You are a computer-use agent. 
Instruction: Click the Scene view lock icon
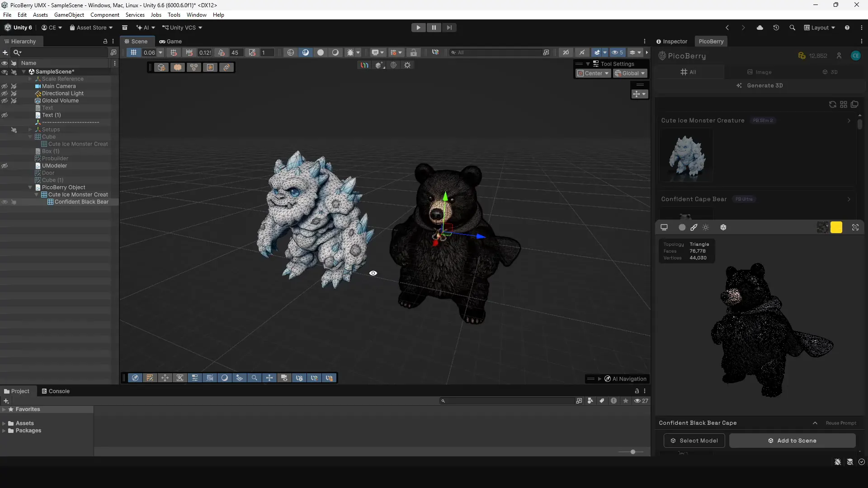(413, 52)
